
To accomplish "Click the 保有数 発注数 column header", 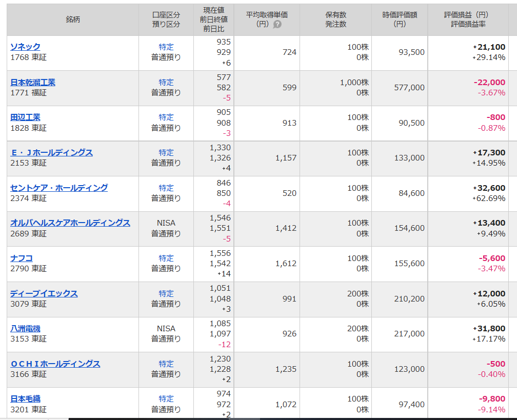I will [335, 19].
